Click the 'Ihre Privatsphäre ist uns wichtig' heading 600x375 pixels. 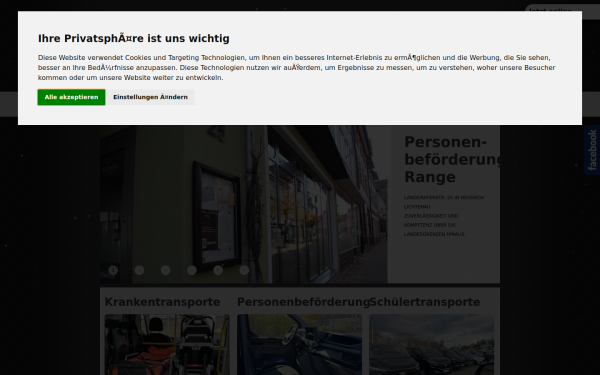(134, 39)
